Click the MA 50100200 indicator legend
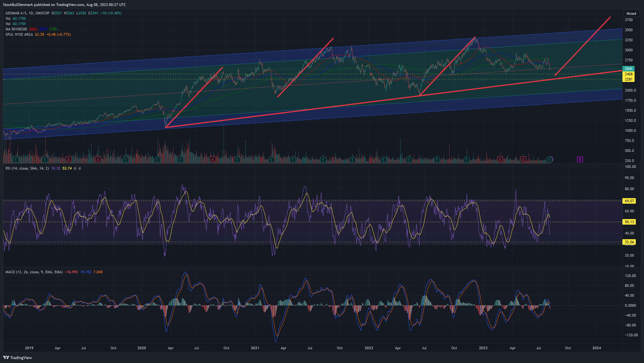The image size is (644, 363). coord(16,29)
